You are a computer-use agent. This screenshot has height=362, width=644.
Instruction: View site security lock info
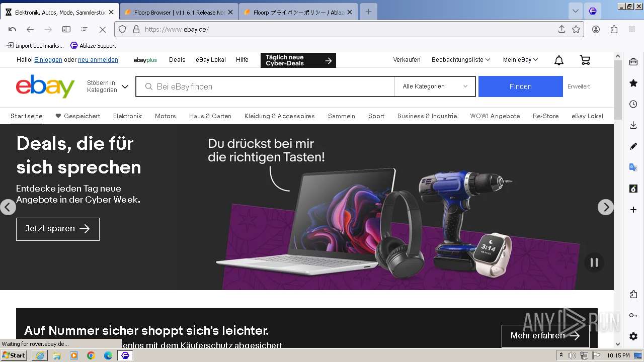(x=136, y=29)
